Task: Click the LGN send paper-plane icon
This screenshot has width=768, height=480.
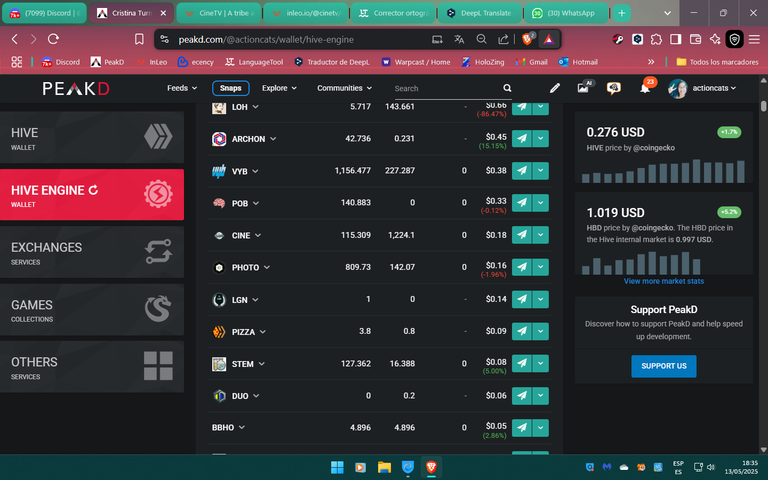Action: coord(522,299)
